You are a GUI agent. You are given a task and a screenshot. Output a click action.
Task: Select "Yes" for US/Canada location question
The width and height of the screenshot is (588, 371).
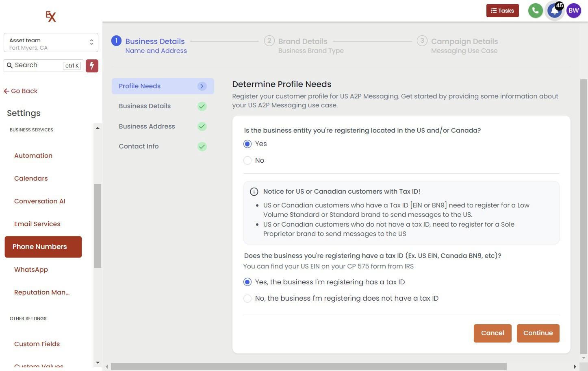pos(247,144)
